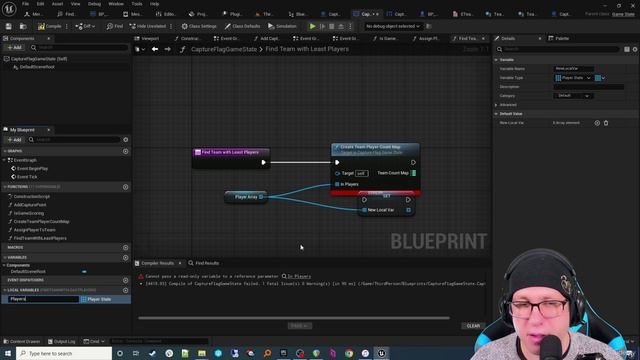Click the Details property matrix grid icon
Screen dimensions: 640x360
pos(627,49)
